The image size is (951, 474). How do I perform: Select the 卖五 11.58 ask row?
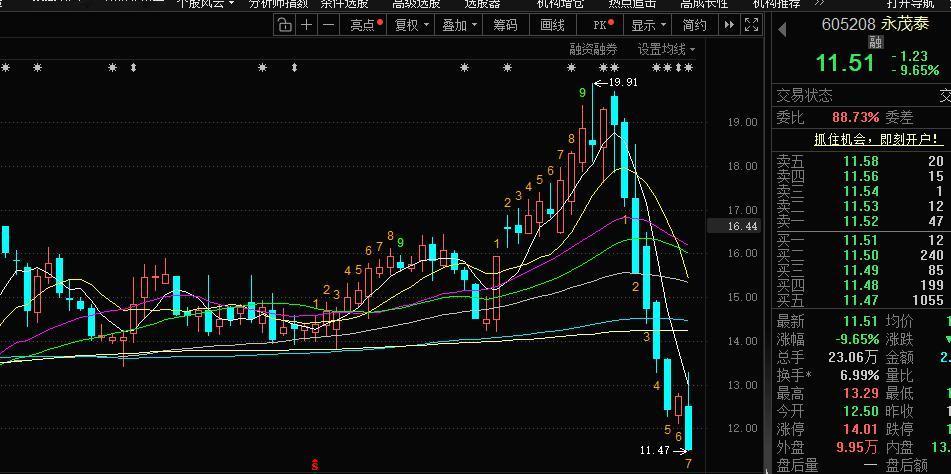pyautogui.click(x=861, y=161)
